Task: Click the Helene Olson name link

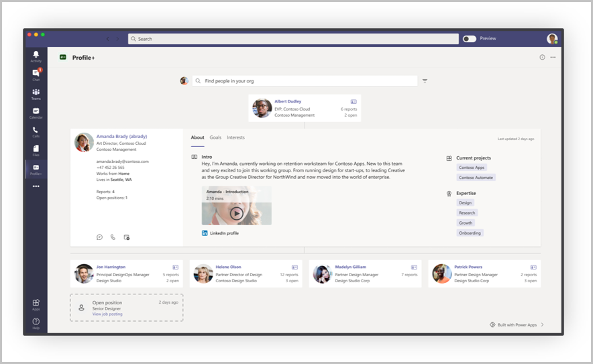Action: tap(229, 267)
